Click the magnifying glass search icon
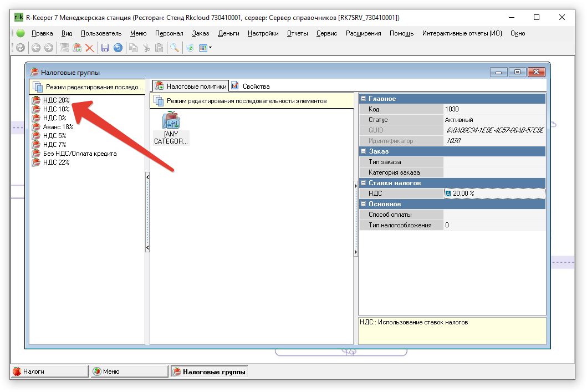The height and width of the screenshot is (392, 587). pyautogui.click(x=174, y=48)
